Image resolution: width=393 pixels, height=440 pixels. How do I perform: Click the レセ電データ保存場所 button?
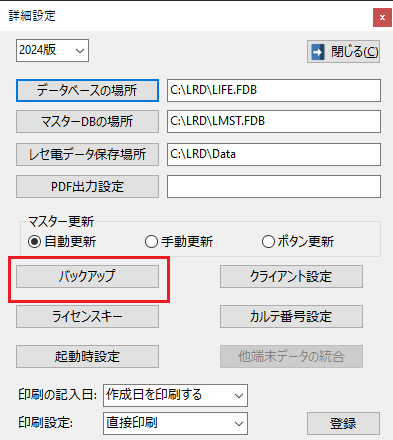click(x=87, y=154)
